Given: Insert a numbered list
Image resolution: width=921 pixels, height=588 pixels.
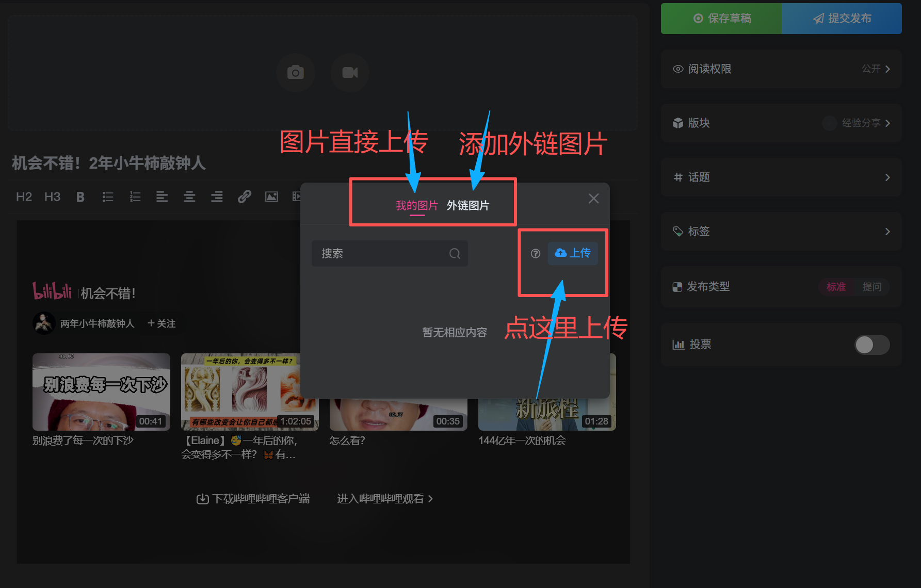Looking at the screenshot, I should point(135,197).
